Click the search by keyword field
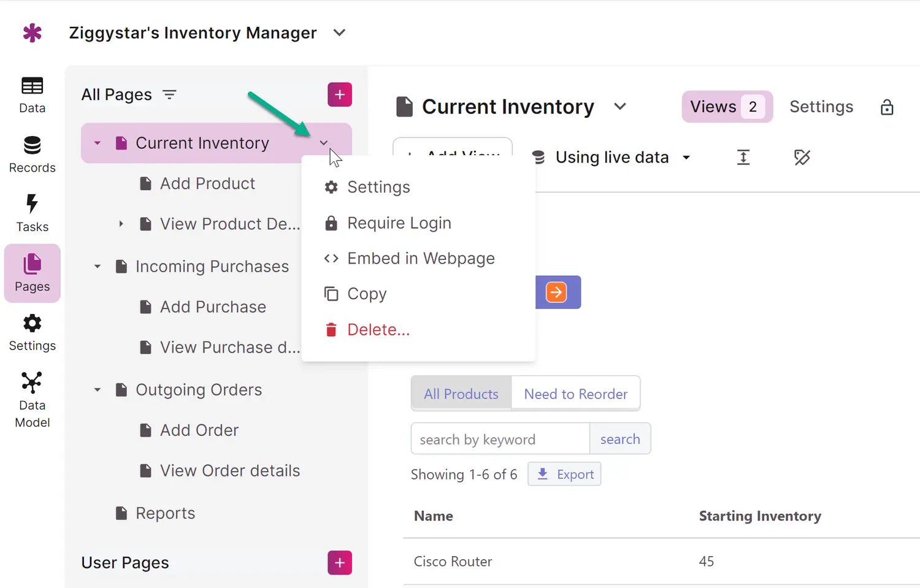The width and height of the screenshot is (920, 588). (500, 439)
